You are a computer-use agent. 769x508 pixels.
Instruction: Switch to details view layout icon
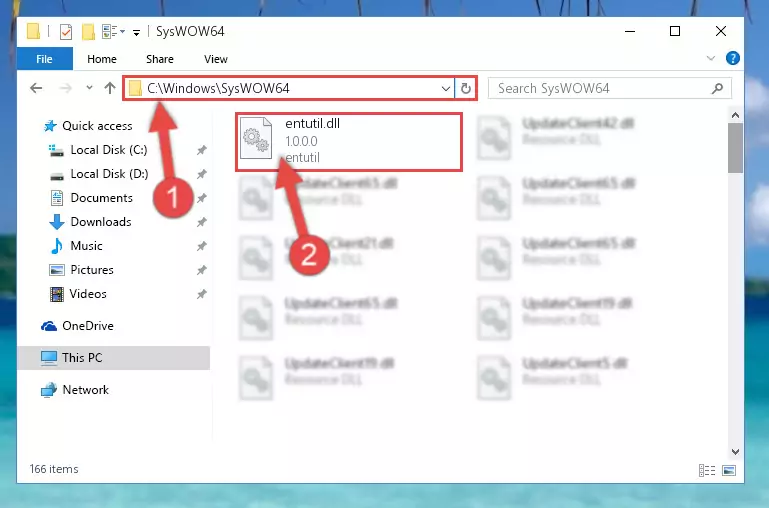coord(707,471)
